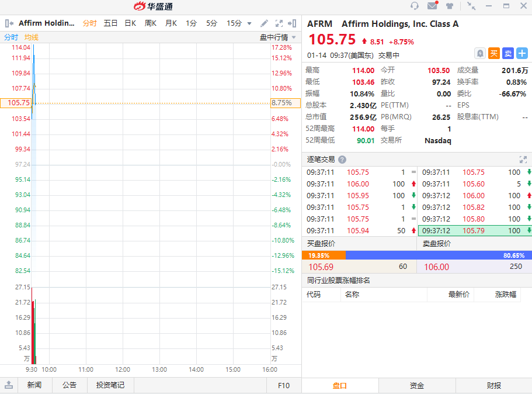The image size is (532, 394).
Task: Select trade row with price 105.94
Action: tap(360, 231)
